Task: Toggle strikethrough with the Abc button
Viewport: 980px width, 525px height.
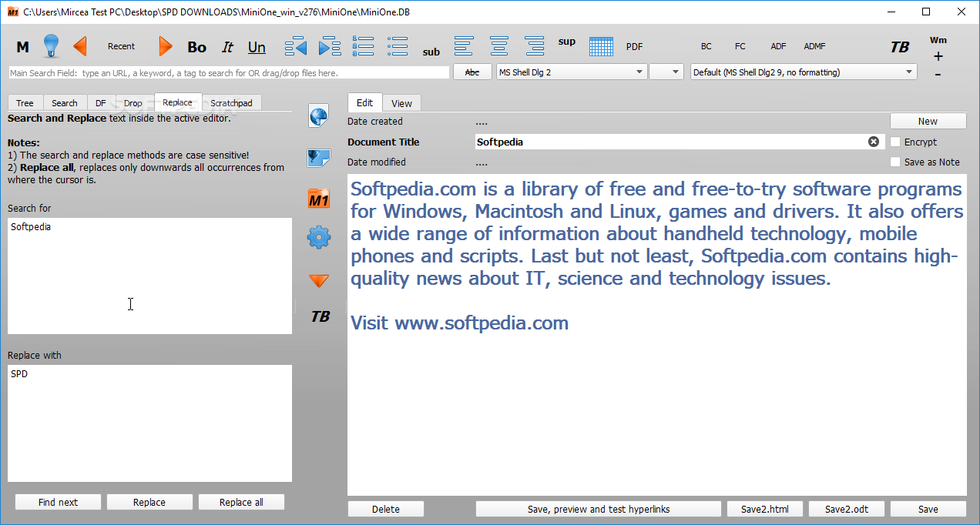Action: pos(472,72)
